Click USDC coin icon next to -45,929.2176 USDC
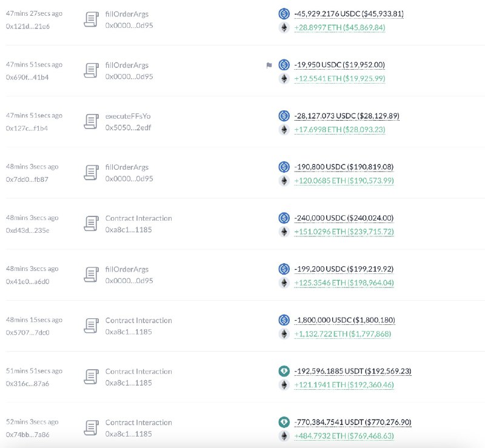Image resolution: width=485 pixels, height=448 pixels. [284, 13]
